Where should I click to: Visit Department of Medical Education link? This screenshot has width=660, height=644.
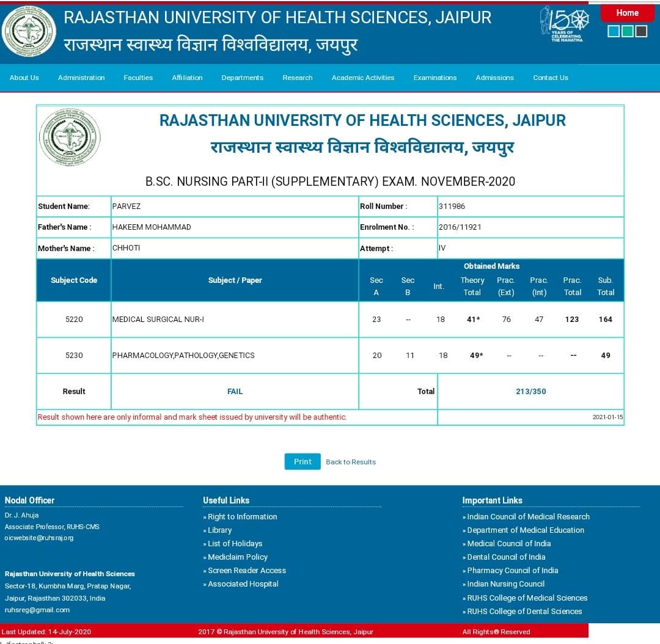click(526, 530)
